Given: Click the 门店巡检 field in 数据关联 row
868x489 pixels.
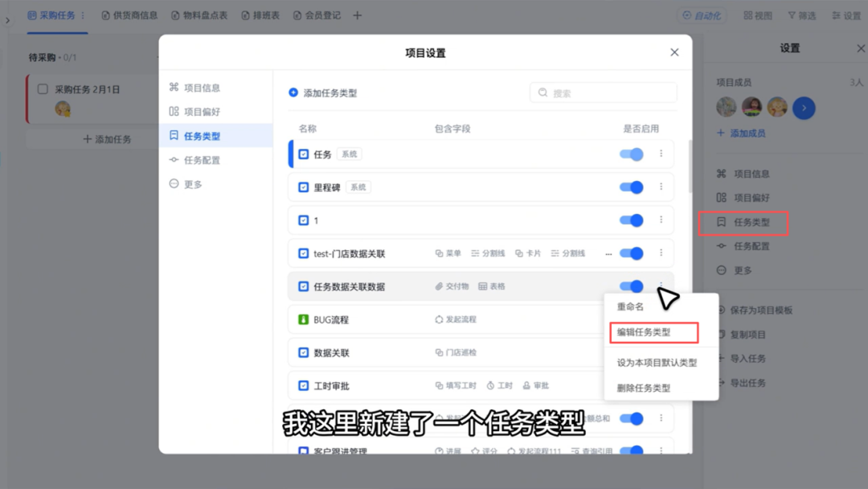Looking at the screenshot, I should 456,353.
